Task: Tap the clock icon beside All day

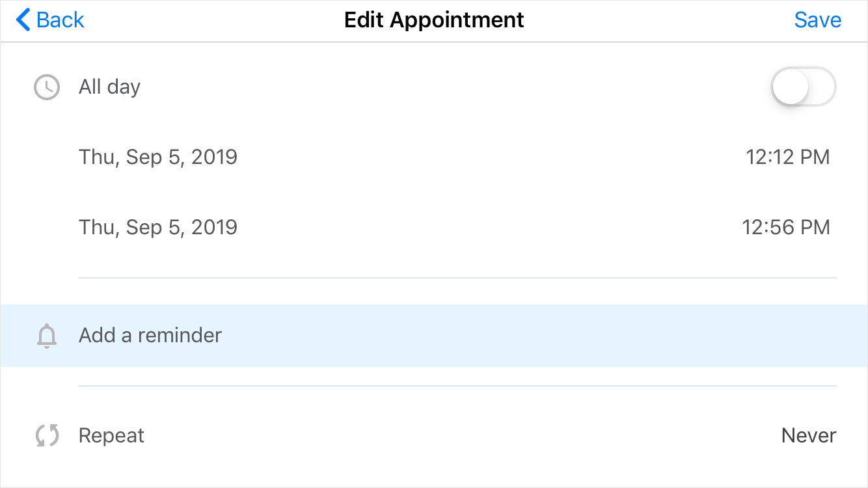Action: coord(46,87)
